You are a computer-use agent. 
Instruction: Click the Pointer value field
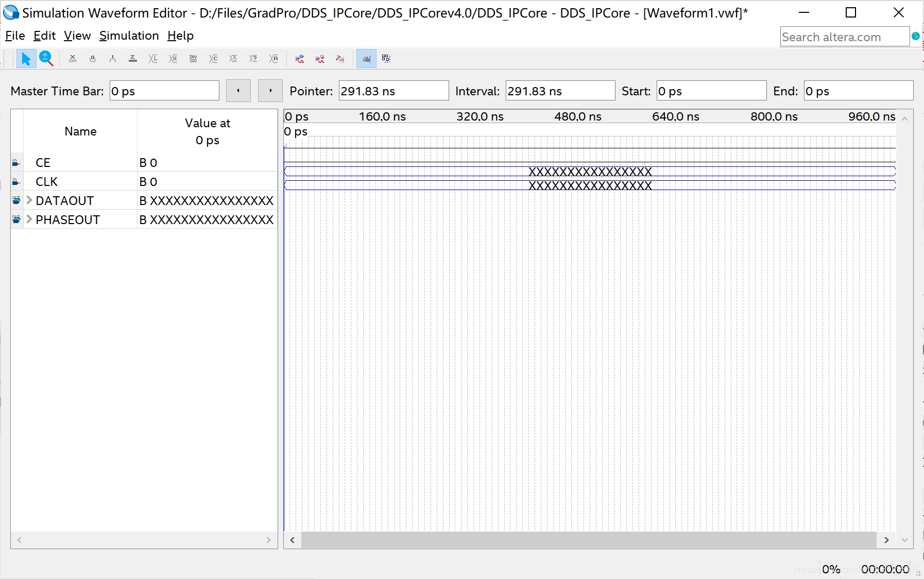coord(393,91)
